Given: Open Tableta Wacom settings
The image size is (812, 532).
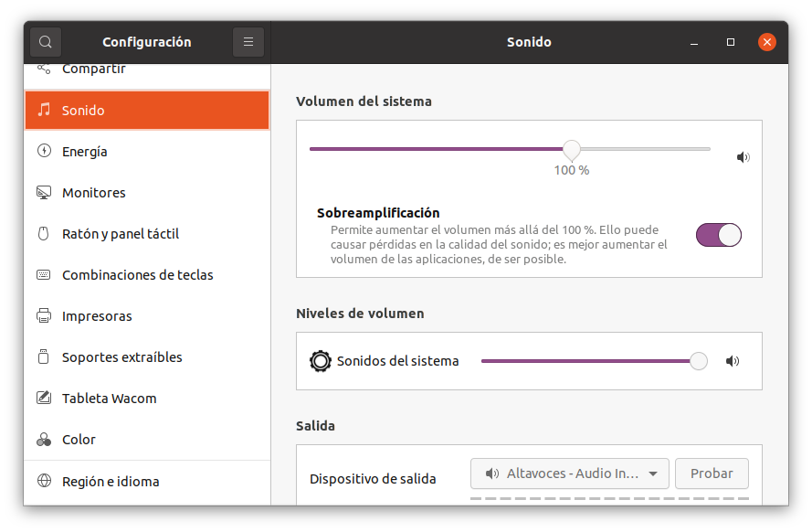Looking at the screenshot, I should tap(109, 399).
